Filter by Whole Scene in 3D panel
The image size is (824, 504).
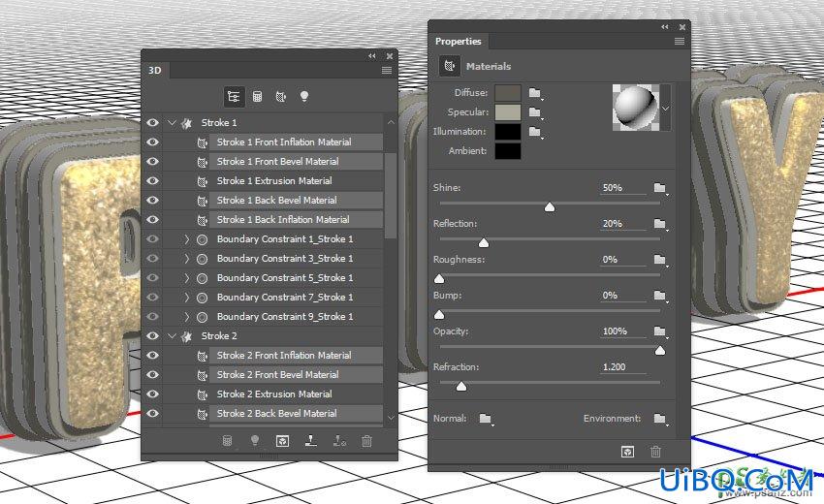point(234,97)
